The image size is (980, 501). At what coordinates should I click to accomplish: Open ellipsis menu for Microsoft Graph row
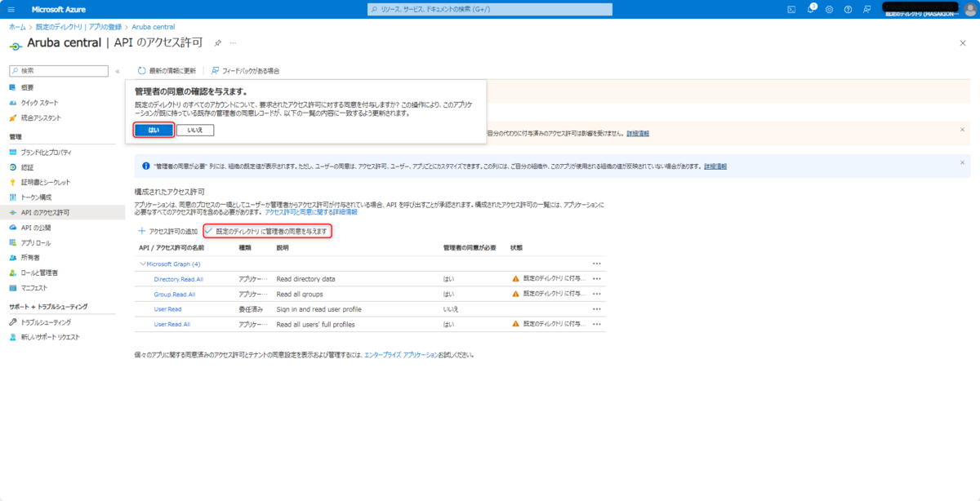pos(597,264)
